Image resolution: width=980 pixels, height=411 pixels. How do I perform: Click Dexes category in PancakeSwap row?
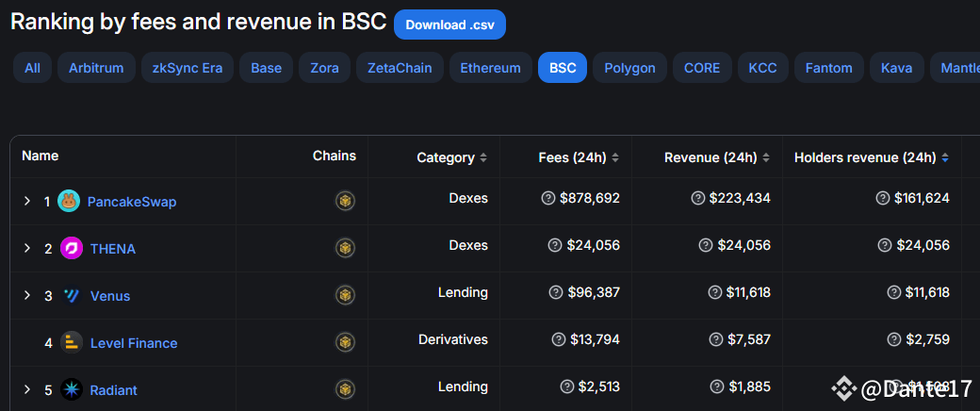(468, 198)
